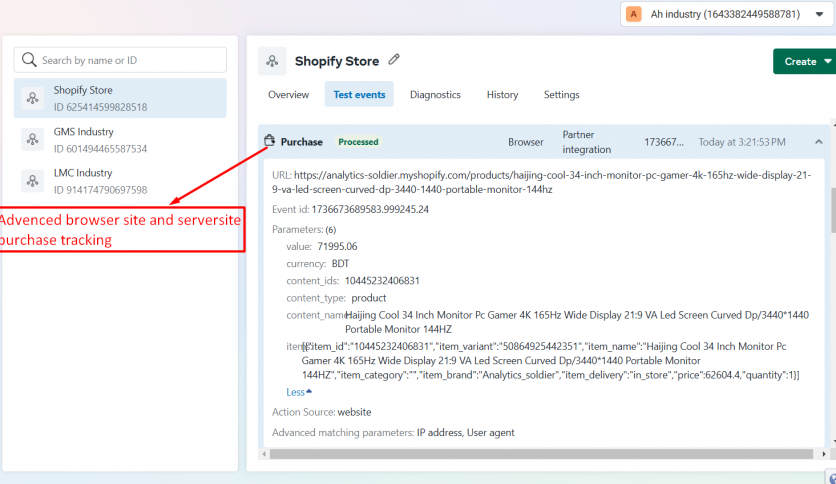
Task: Click the Purchase event bag icon
Action: click(x=270, y=141)
